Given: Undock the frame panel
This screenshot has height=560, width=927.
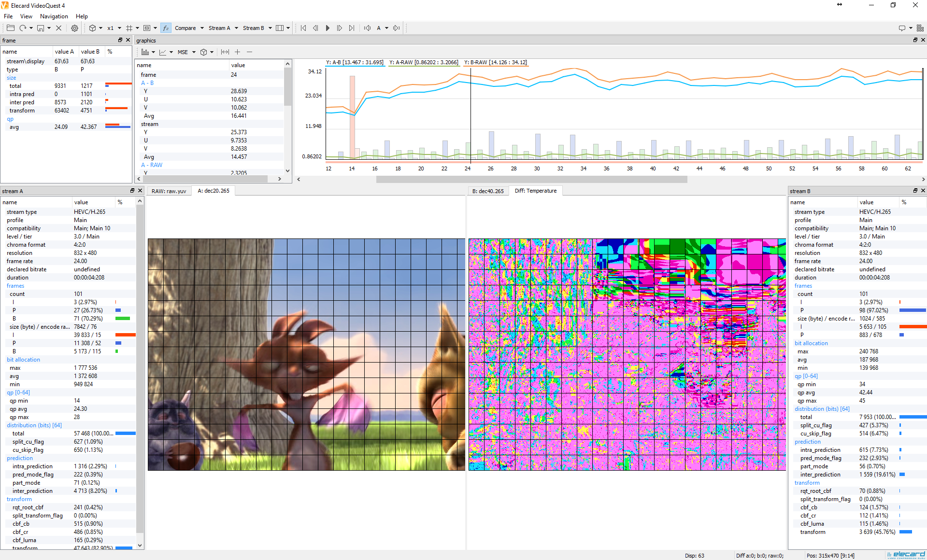Looking at the screenshot, I should [120, 40].
